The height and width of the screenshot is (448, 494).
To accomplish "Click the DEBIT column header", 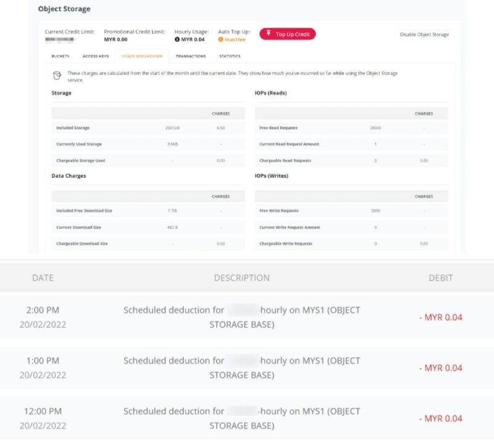I will tap(442, 277).
